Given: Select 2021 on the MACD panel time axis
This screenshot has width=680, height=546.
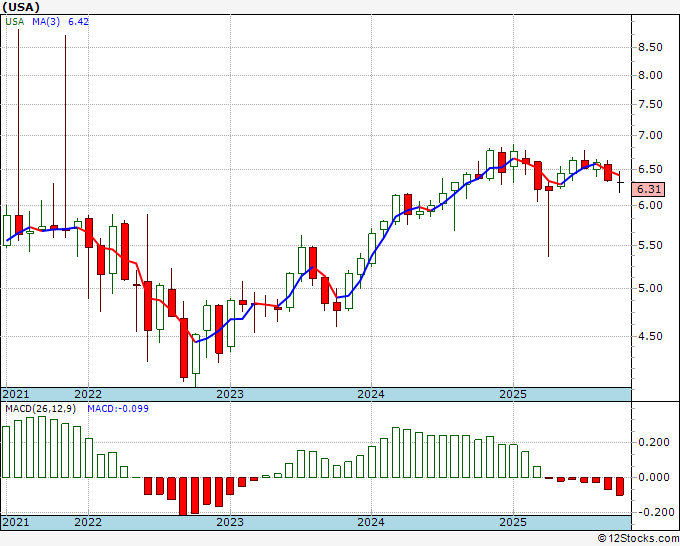Looking at the screenshot, I should pyautogui.click(x=16, y=522).
